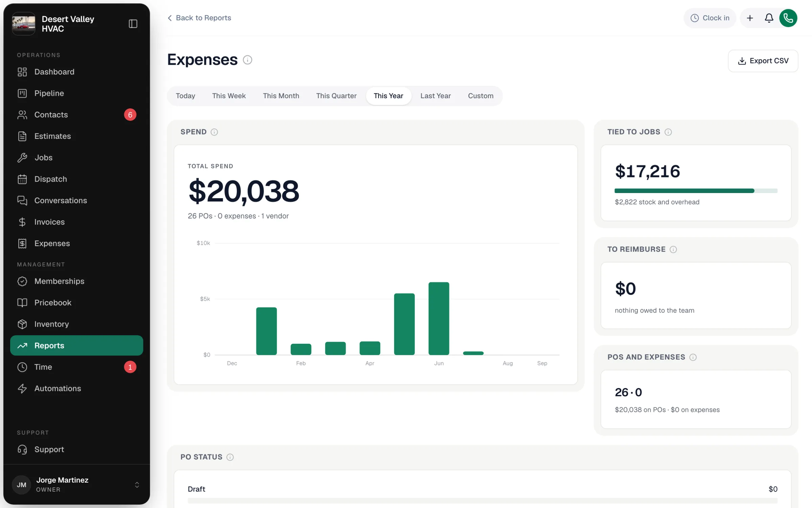Click the Draft row label
The width and height of the screenshot is (812, 508).
[196, 489]
